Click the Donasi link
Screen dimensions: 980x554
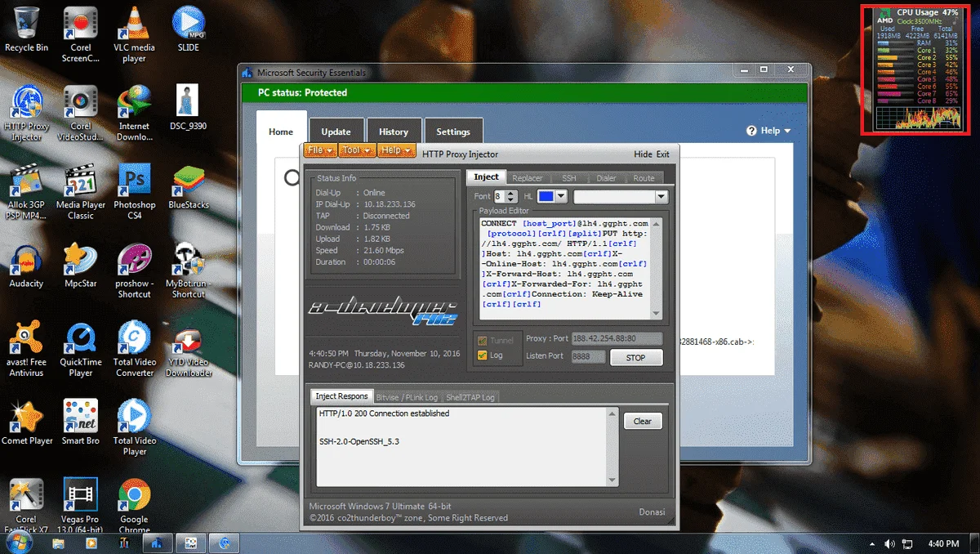(652, 512)
